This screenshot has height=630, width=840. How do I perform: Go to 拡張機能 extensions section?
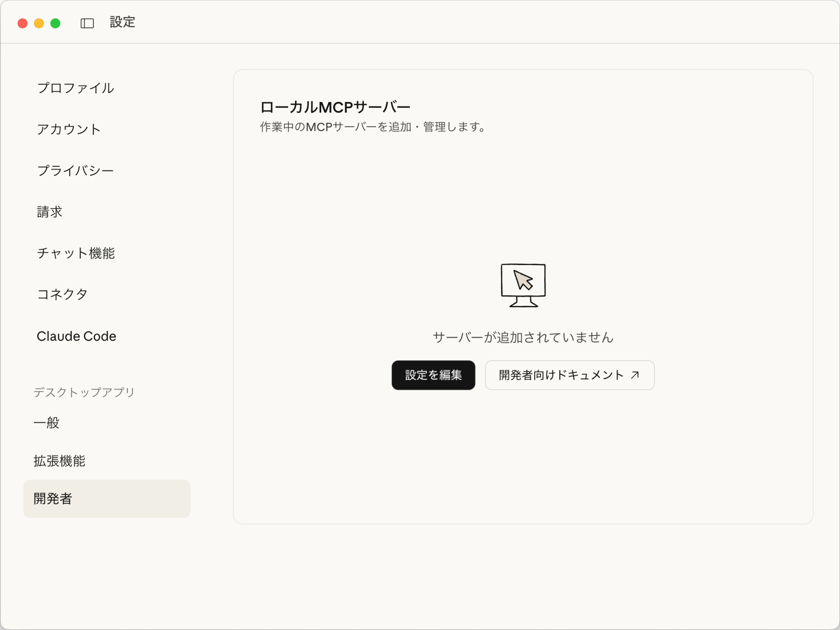pos(60,461)
